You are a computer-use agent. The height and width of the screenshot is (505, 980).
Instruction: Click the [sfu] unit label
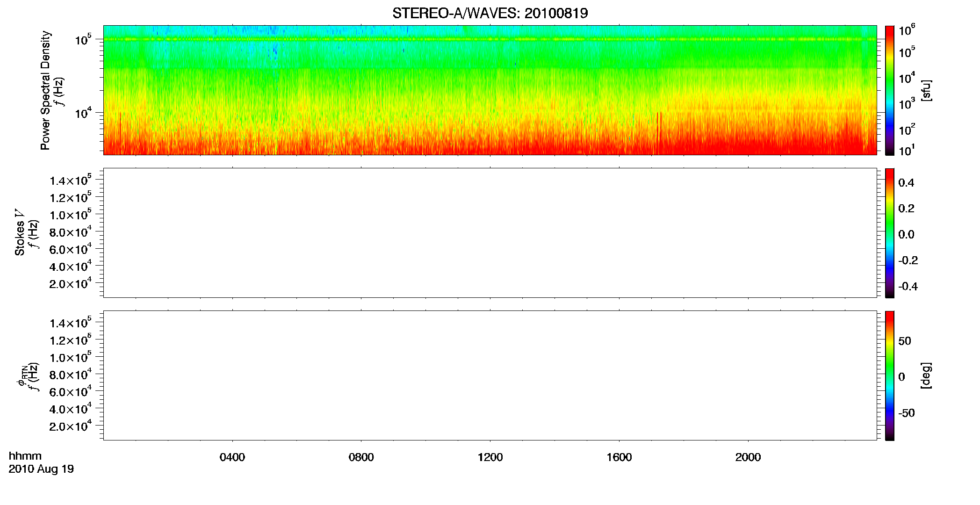click(927, 90)
